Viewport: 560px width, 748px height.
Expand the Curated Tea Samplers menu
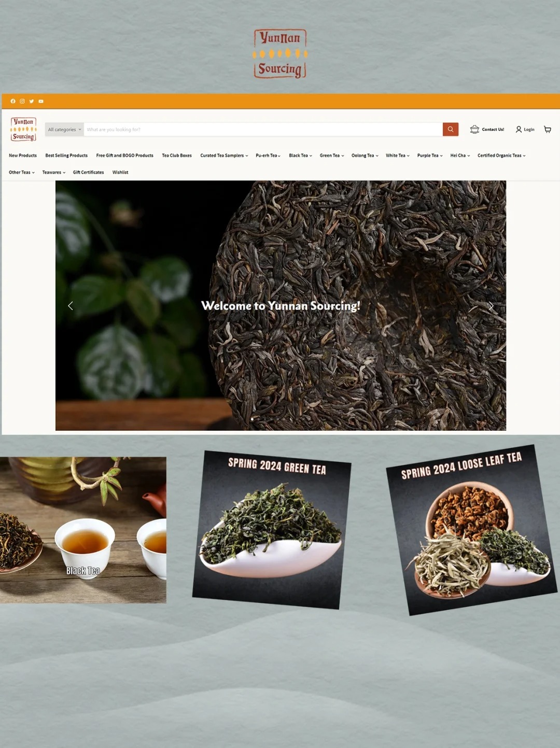[x=224, y=156]
